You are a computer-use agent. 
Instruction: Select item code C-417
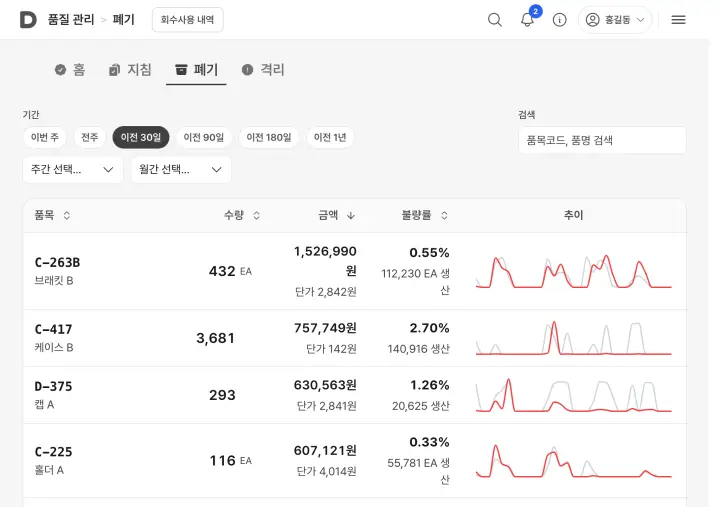(x=53, y=330)
